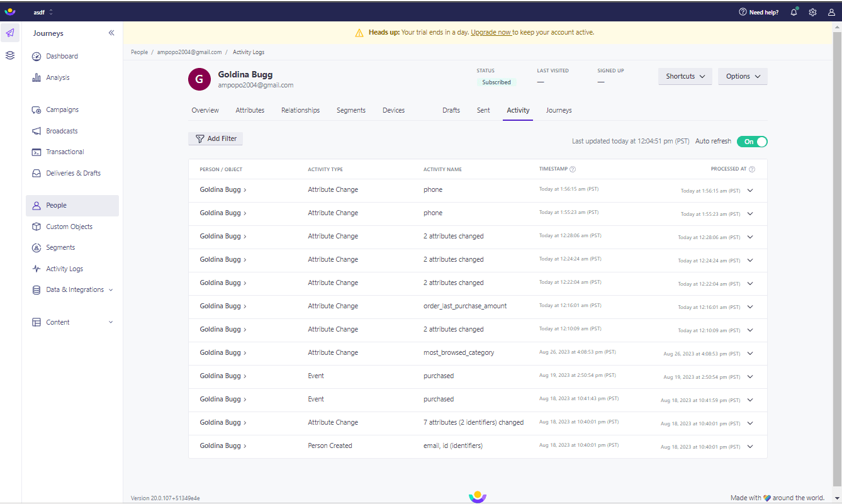Click the Subscribed status badge
Screen dimensions: 842x504
pos(497,82)
